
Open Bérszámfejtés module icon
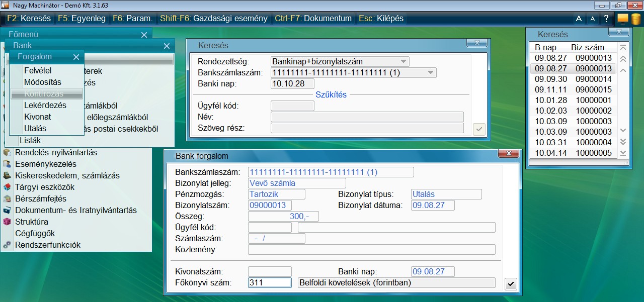[7, 198]
